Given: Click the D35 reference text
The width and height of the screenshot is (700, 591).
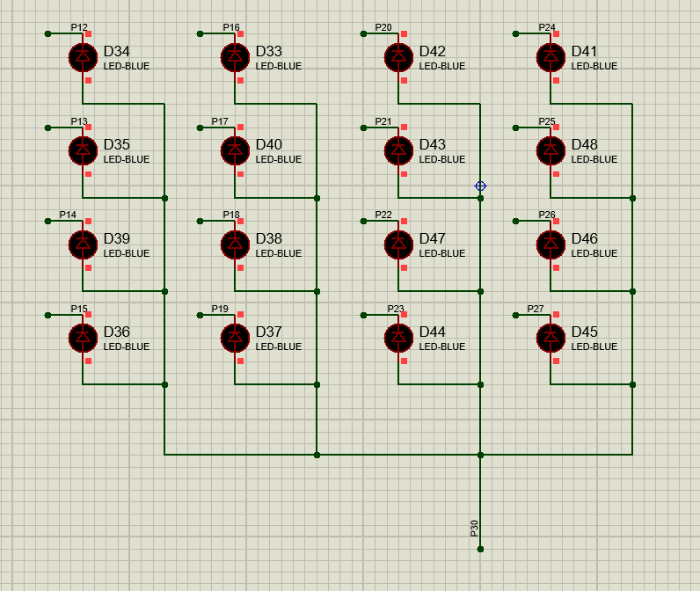Looking at the screenshot, I should (x=116, y=144).
